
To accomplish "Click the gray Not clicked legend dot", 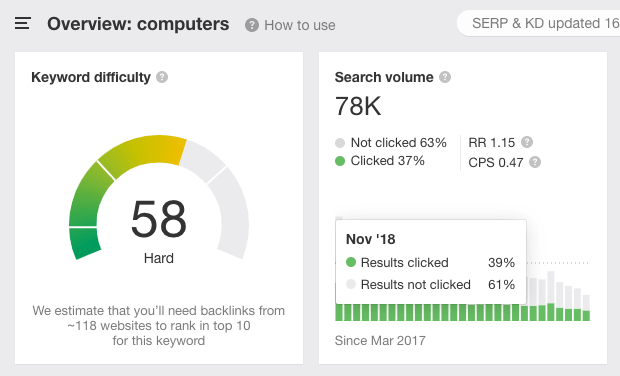I will click(340, 143).
